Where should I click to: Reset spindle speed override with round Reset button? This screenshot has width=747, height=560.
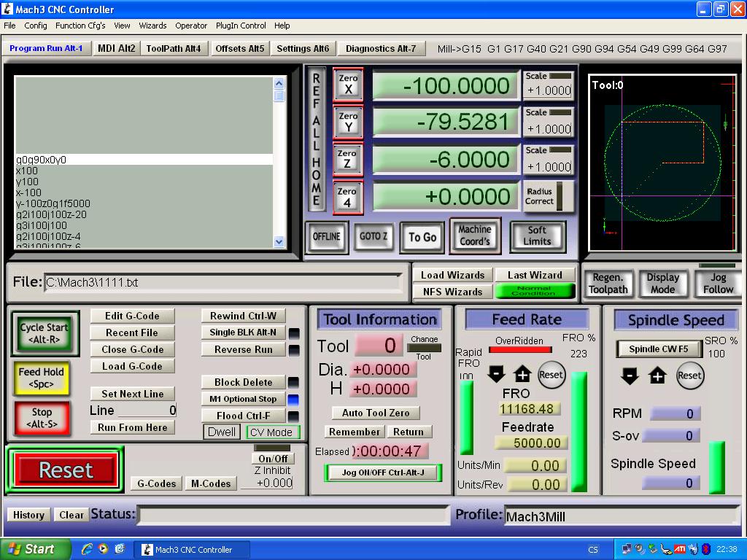(689, 376)
